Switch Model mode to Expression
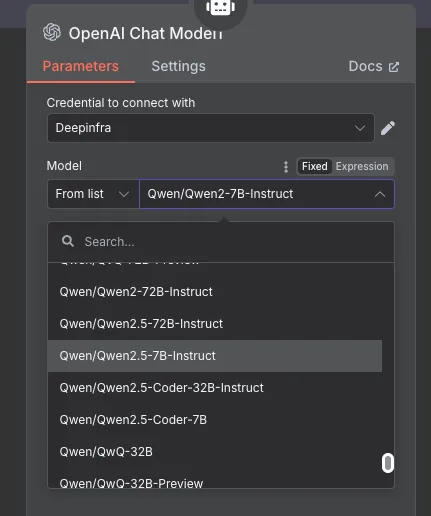Viewport: 431px width, 516px height. tap(362, 166)
